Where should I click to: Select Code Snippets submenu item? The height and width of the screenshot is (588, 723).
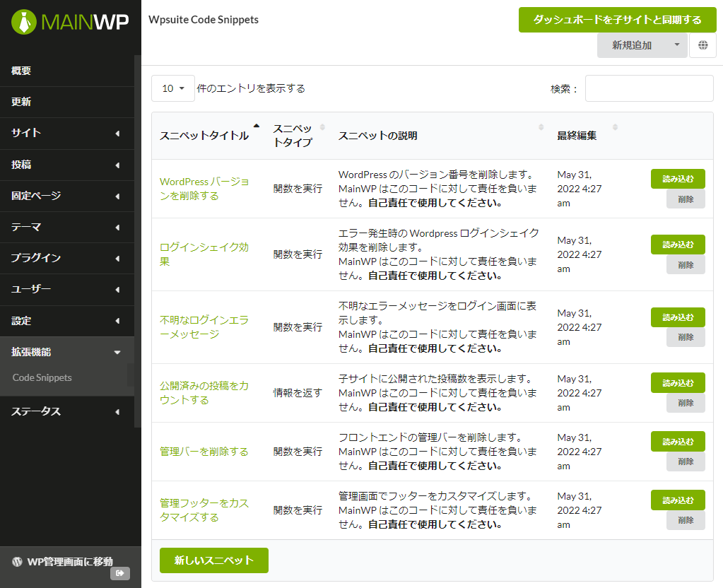(42, 377)
